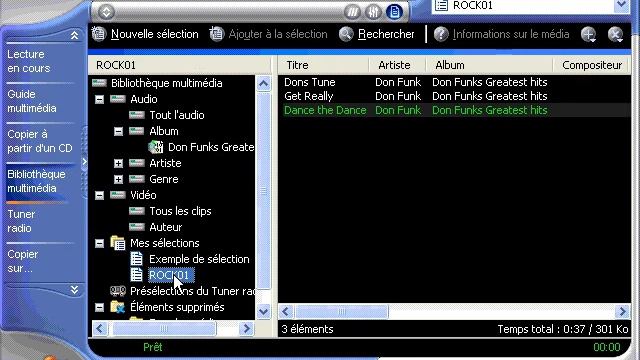The image size is (640, 360).
Task: Collapse the Audio tree node
Action: pos(99,99)
